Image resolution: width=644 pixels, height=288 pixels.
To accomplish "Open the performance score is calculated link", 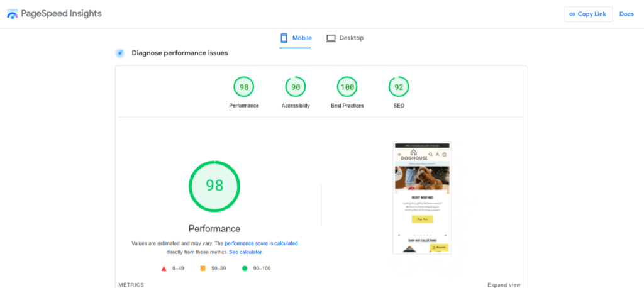I will [261, 243].
